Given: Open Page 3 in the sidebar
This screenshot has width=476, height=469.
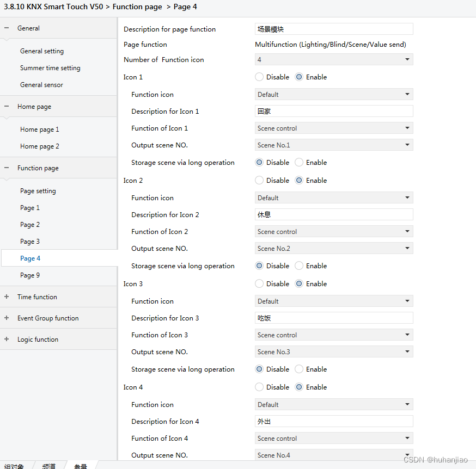Looking at the screenshot, I should 30,242.
